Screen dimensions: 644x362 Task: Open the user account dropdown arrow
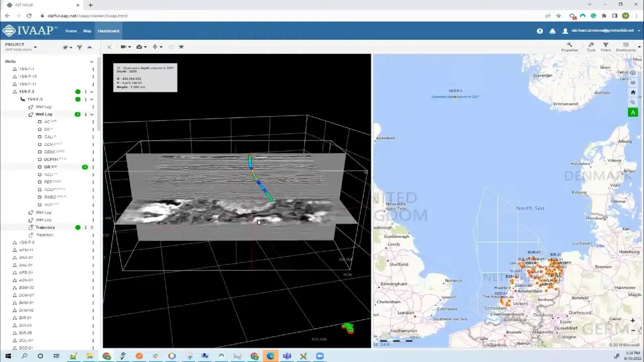pyautogui.click(x=639, y=31)
